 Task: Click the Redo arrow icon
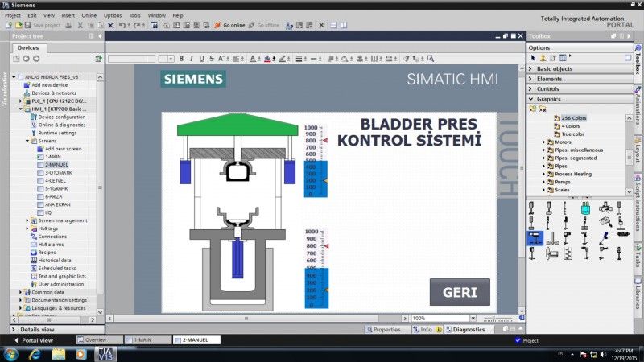137,25
